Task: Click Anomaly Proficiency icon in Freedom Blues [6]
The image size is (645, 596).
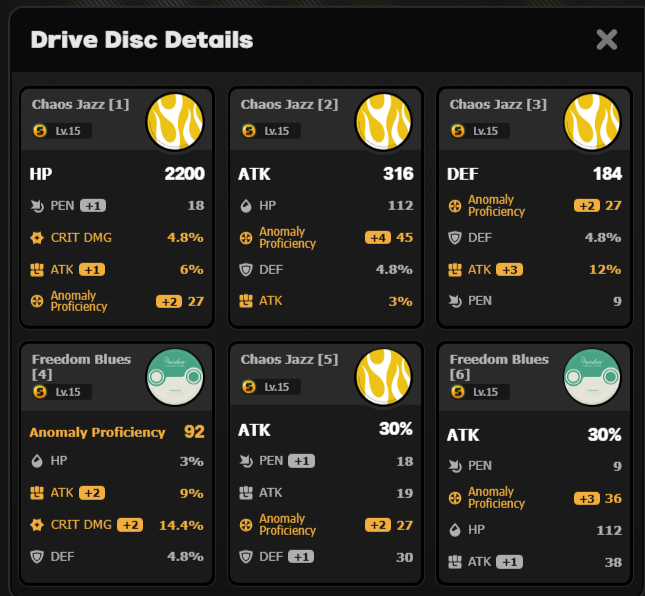Action: point(455,498)
